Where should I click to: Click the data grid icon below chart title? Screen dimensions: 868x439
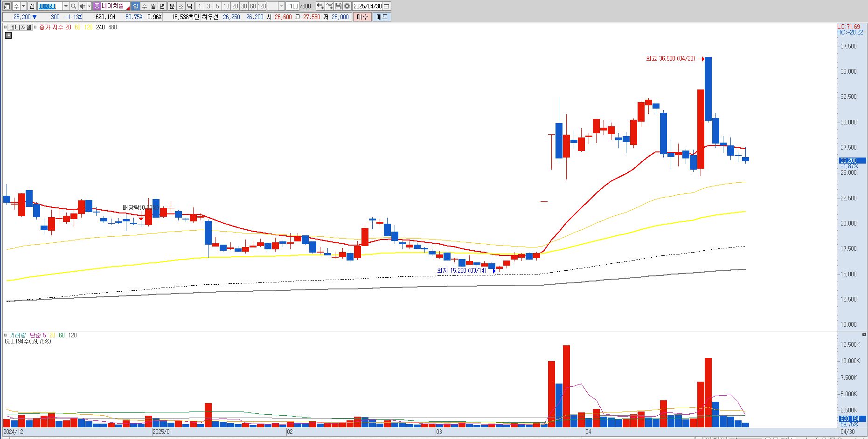pos(8,35)
